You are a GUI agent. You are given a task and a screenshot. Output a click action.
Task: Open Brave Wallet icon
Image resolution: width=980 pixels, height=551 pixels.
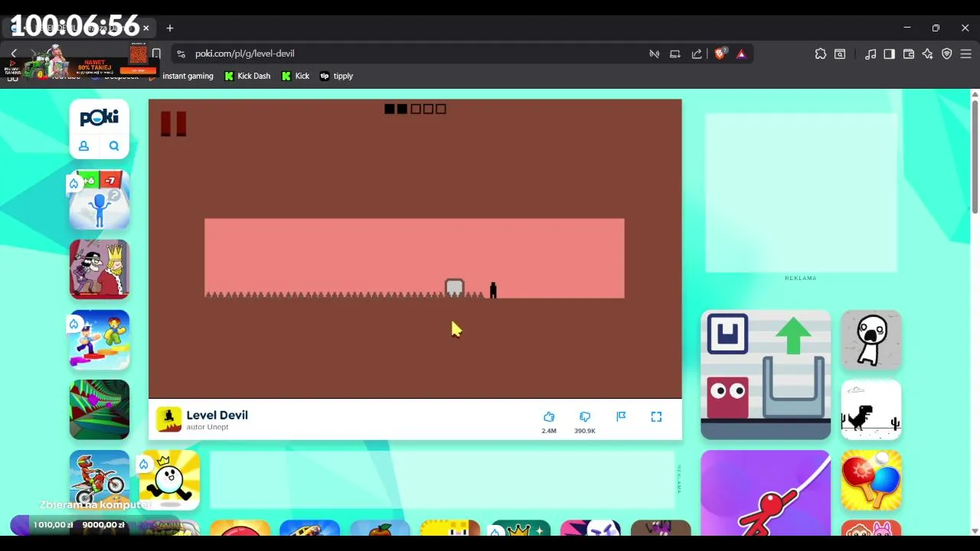tap(909, 54)
